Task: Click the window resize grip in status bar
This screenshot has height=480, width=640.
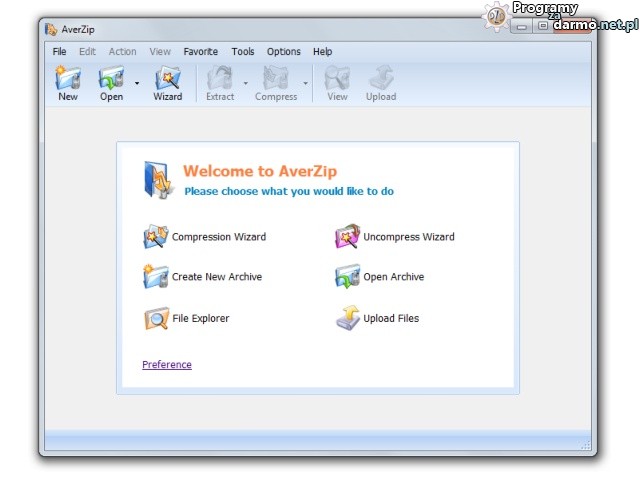Action: point(586,445)
